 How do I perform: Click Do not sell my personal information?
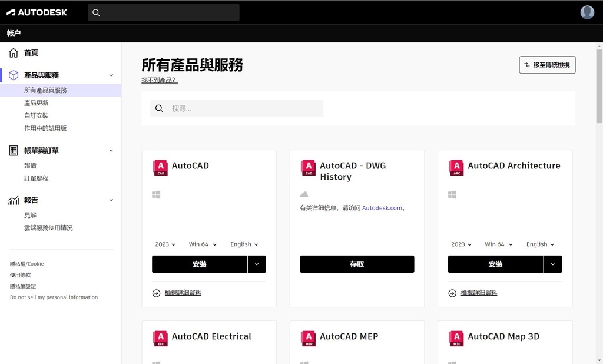(54, 297)
